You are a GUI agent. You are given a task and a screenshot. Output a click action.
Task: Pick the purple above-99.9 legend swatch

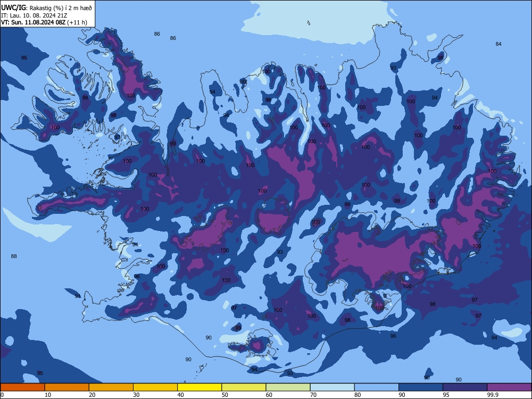[x=509, y=387]
